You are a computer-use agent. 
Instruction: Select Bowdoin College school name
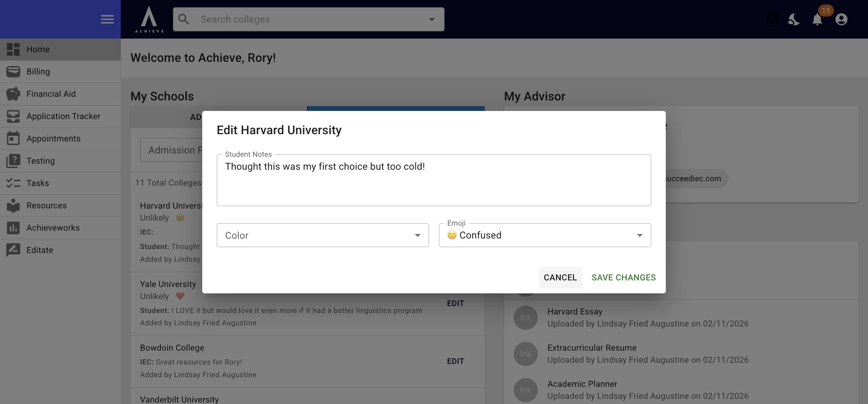[172, 348]
